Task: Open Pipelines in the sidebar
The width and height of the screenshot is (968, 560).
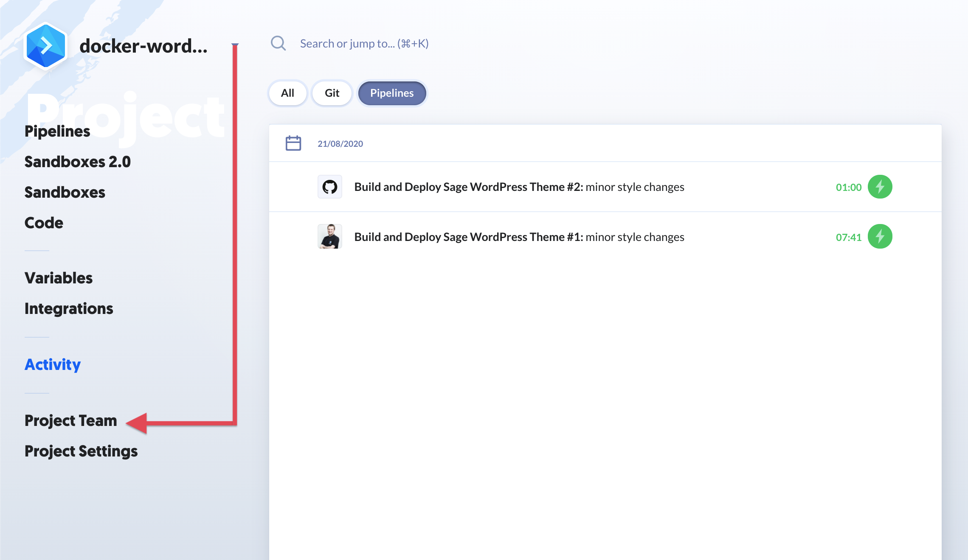Action: tap(57, 131)
